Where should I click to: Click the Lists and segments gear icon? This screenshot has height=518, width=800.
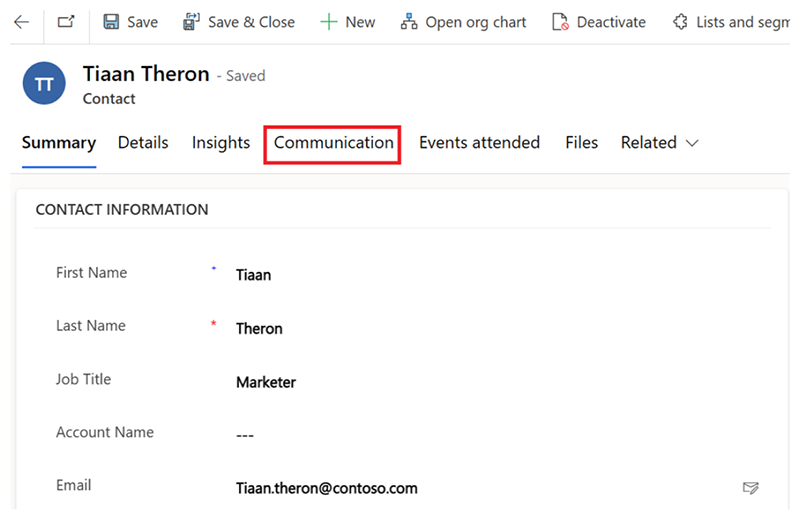tap(680, 22)
